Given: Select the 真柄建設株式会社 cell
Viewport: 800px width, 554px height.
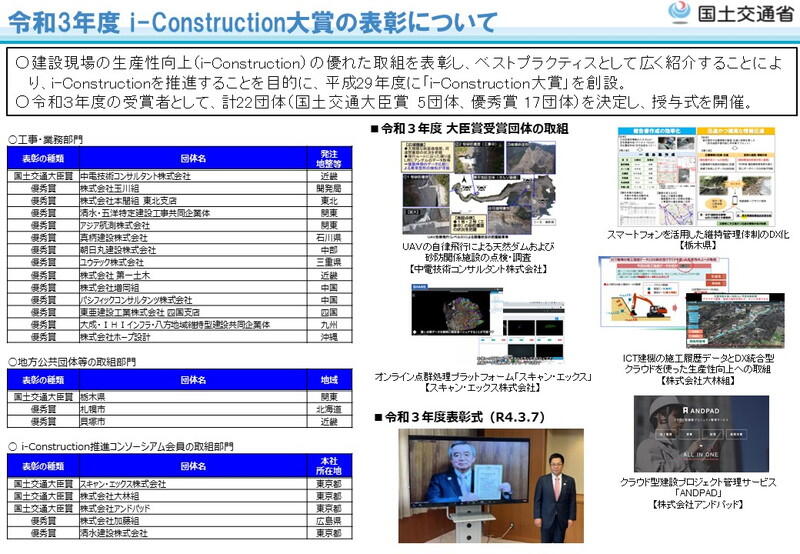Looking at the screenshot, I should pyautogui.click(x=193, y=238).
